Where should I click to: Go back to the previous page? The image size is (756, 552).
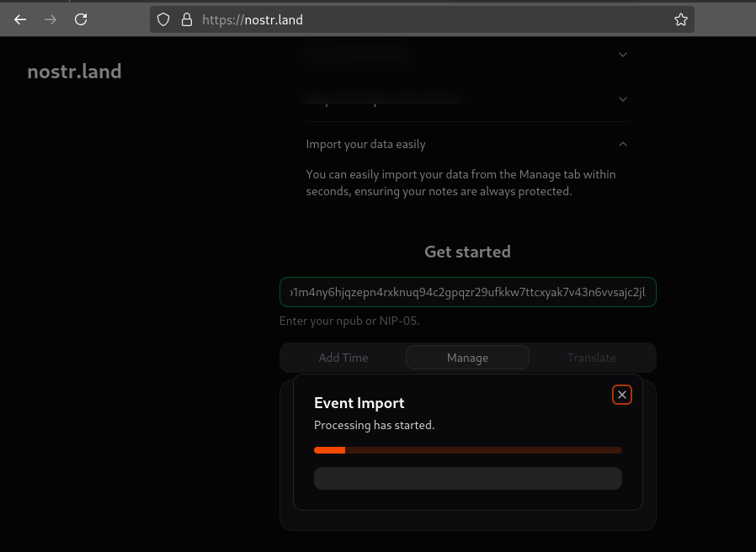point(20,19)
